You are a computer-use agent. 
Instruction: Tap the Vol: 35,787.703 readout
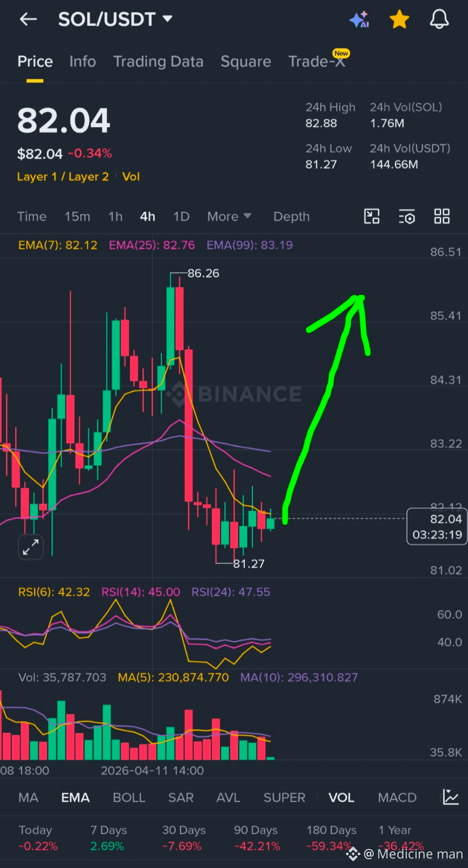point(62,677)
